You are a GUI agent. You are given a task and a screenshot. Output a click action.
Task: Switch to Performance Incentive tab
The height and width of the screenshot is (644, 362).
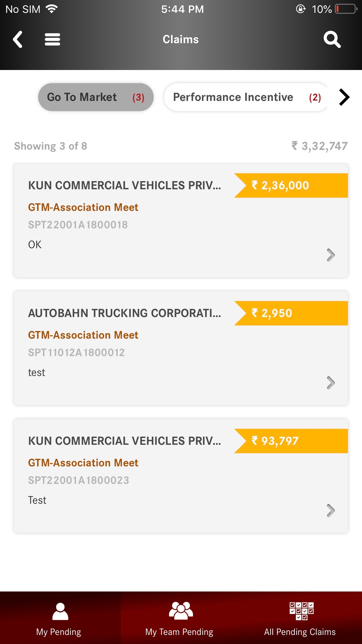[246, 97]
